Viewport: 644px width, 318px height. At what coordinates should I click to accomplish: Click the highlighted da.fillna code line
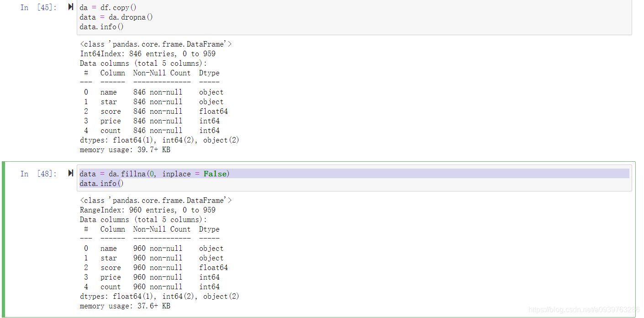(x=154, y=174)
